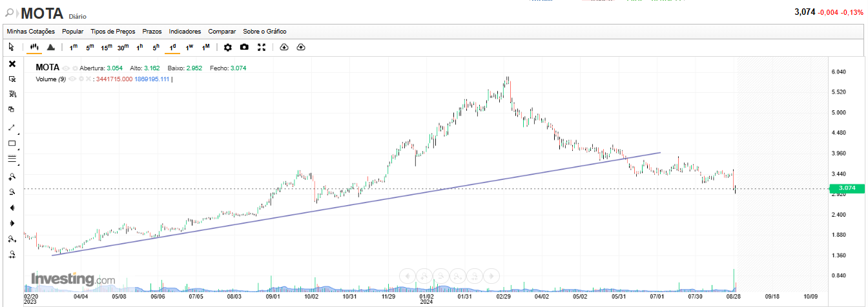Toggle visibility eye for MOTA series
Screen dimensions: 868x307
(x=67, y=68)
